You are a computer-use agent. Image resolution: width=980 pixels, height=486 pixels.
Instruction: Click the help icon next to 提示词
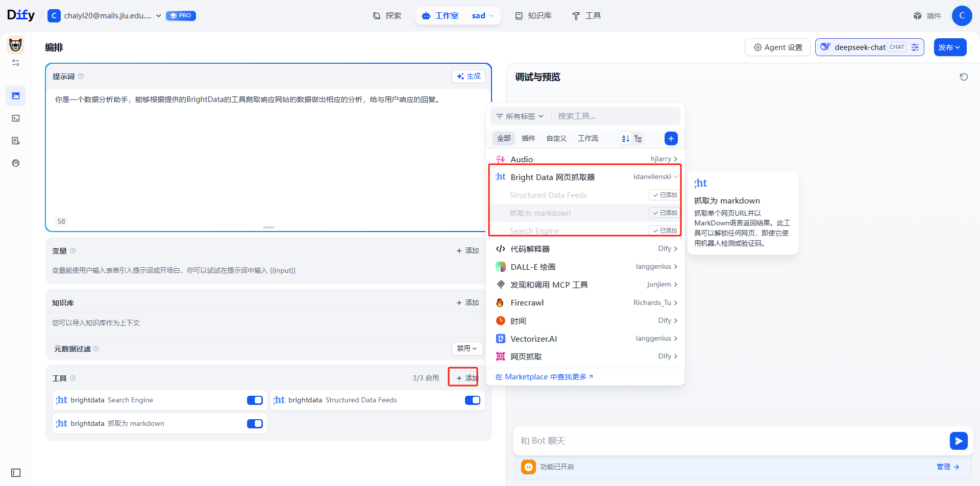pyautogui.click(x=81, y=76)
